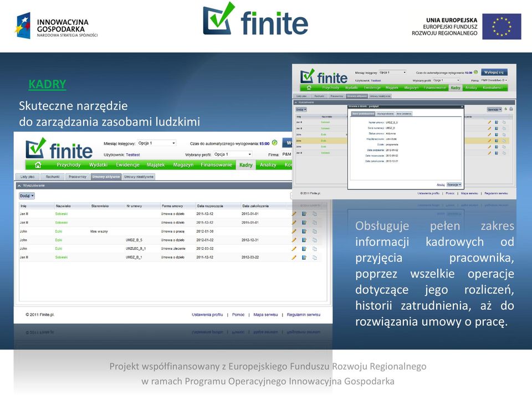Image resolution: width=532 pixels, height=395 pixels.
Task: Open Miesiąc księgowy dropdown in larger screenshot
Action: coord(157,143)
